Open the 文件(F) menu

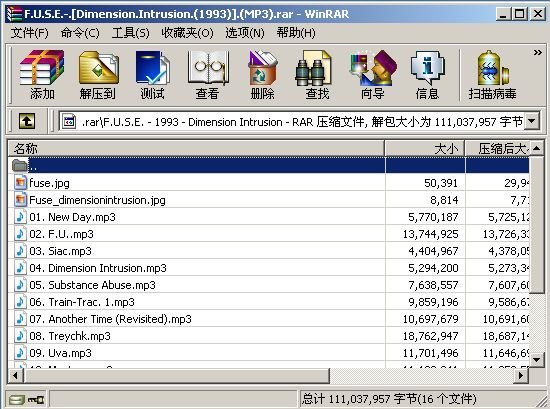pyautogui.click(x=29, y=33)
